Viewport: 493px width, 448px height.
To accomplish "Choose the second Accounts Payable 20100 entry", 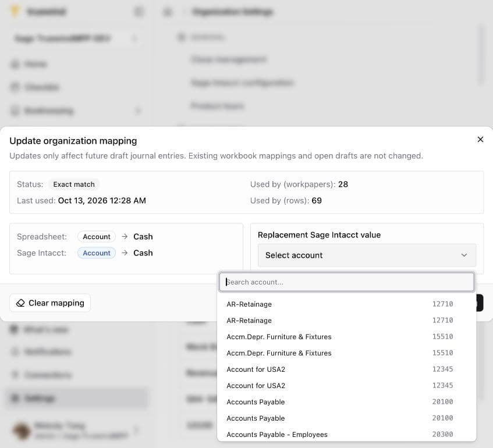I will pyautogui.click(x=346, y=418).
